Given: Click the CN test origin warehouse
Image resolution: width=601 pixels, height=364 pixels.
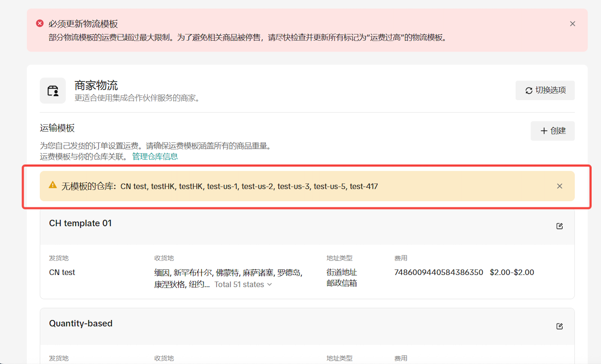Looking at the screenshot, I should click(x=62, y=272).
